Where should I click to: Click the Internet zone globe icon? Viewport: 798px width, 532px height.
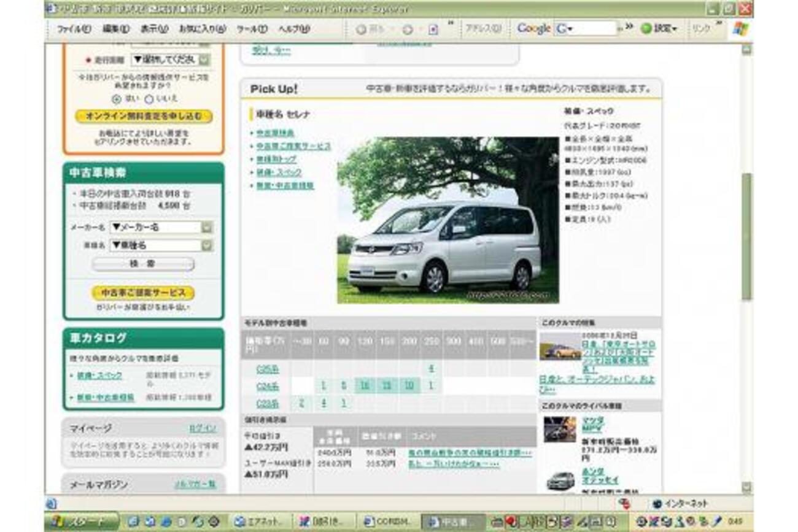point(657,504)
